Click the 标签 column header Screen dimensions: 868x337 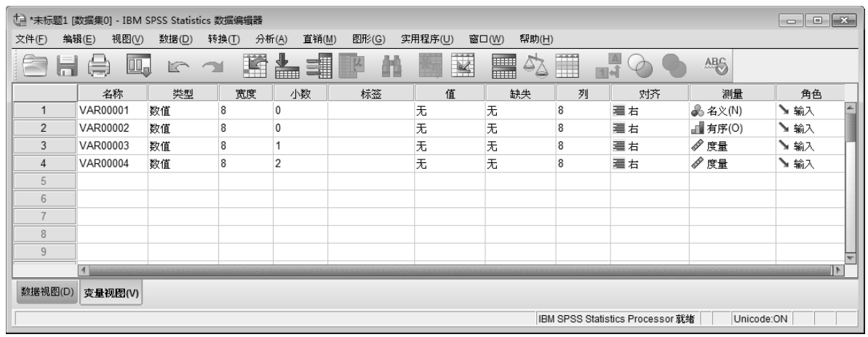tap(372, 93)
